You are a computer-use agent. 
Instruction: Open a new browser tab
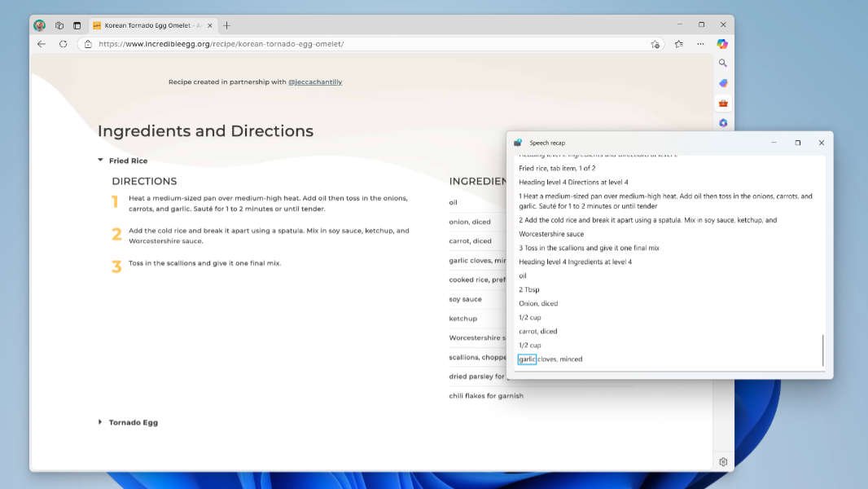point(227,25)
